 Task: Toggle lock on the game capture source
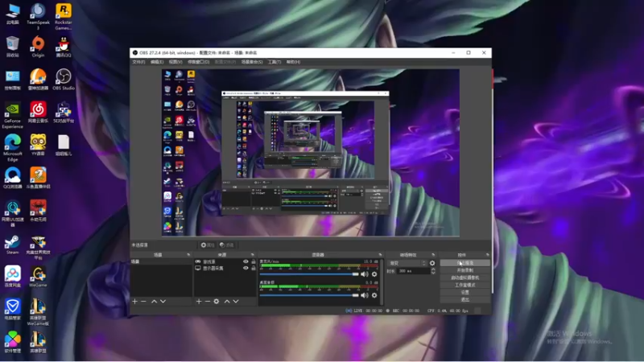[x=254, y=261]
